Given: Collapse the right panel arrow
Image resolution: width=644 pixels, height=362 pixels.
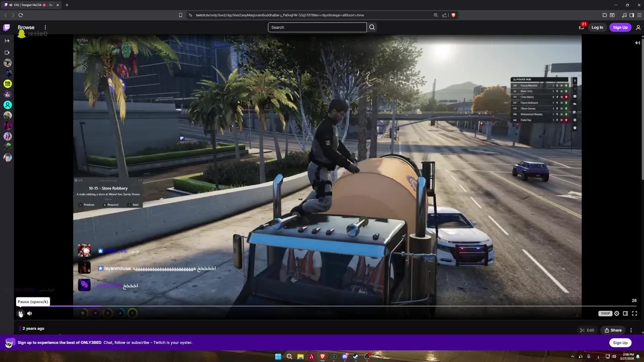Looking at the screenshot, I should (x=637, y=43).
